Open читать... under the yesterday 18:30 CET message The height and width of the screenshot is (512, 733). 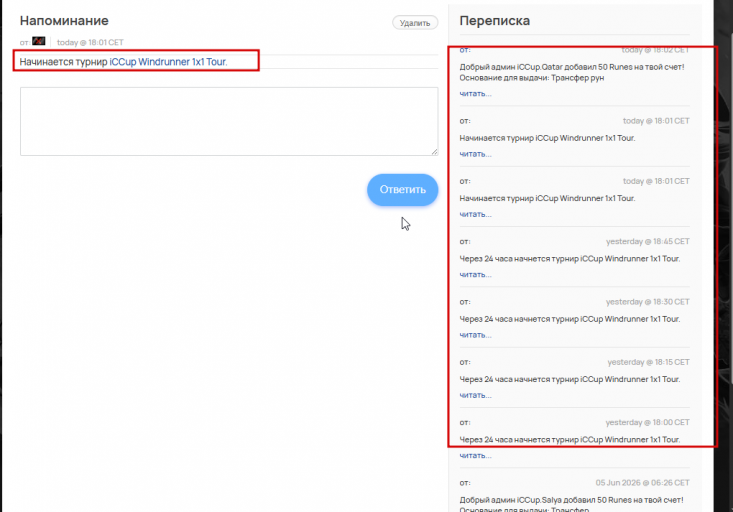475,335
